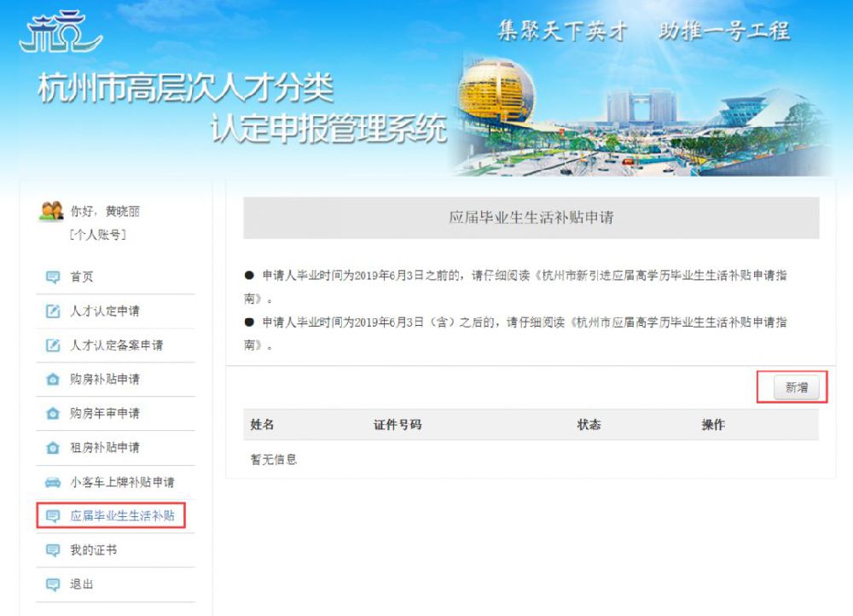Click the 人才认定申请 edit icon
This screenshot has width=853, height=616.
point(53,311)
